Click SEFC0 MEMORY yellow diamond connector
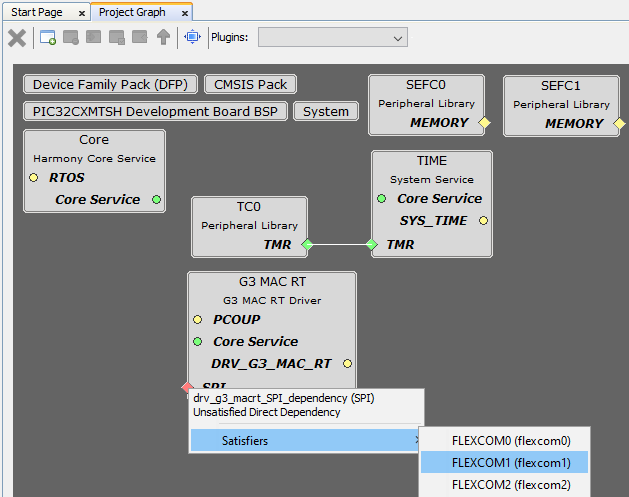The image size is (629, 497). click(x=485, y=122)
